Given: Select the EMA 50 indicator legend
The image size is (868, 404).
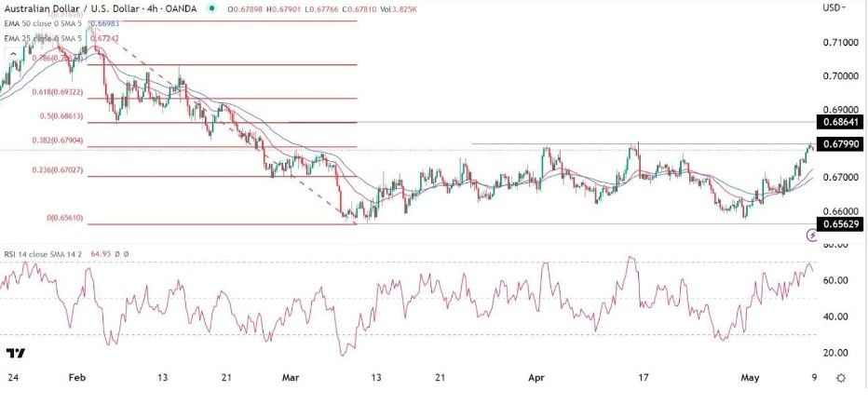Looking at the screenshot, I should [41, 22].
